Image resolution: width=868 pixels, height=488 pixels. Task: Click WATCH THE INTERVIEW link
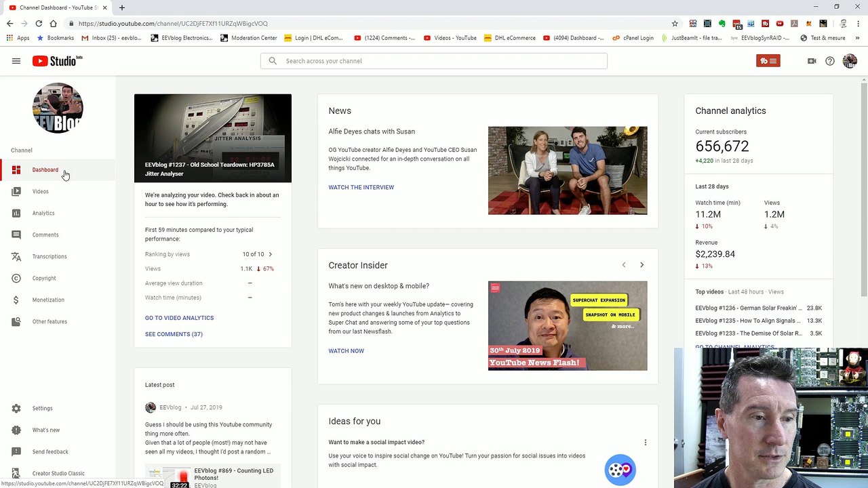click(x=361, y=187)
